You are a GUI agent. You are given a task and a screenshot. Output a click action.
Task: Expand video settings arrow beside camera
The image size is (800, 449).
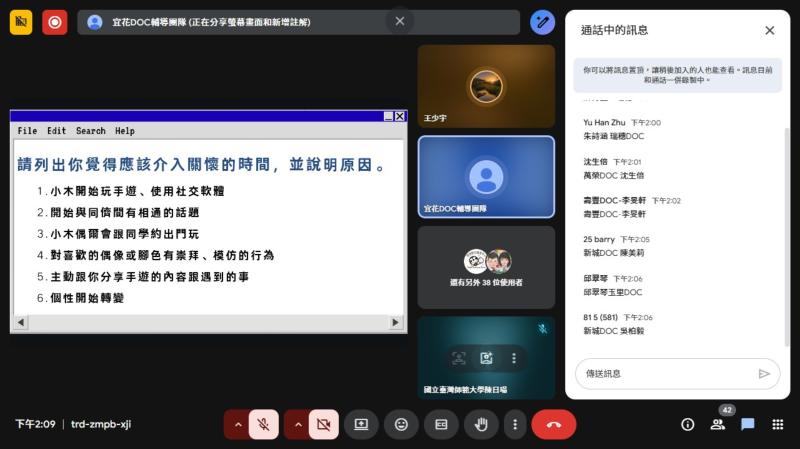pyautogui.click(x=297, y=424)
